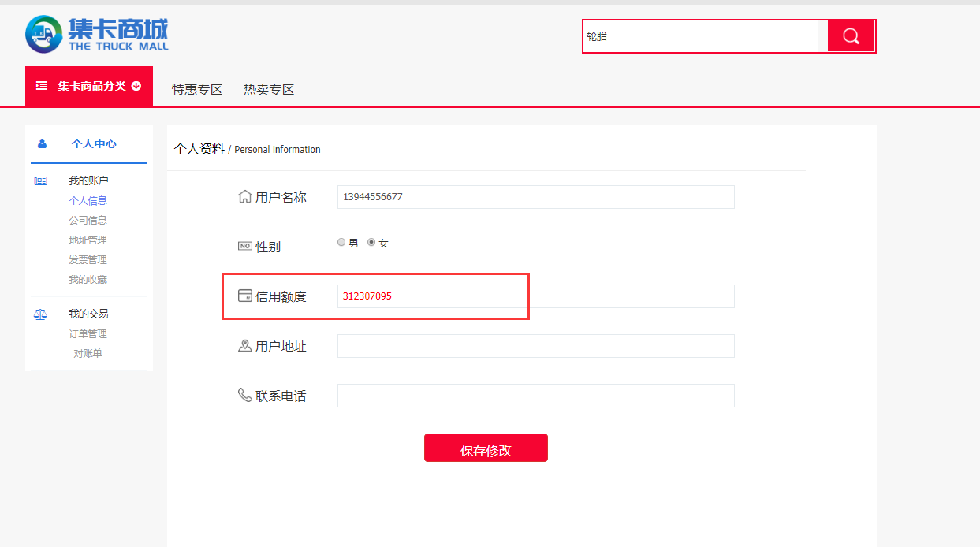This screenshot has height=547, width=980.
Task: Open the 公司信息 sidebar link
Action: 88,221
